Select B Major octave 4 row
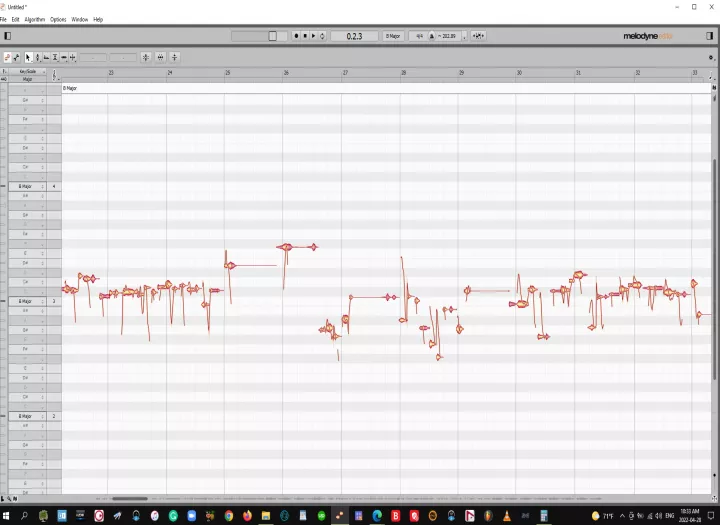 (x=28, y=186)
